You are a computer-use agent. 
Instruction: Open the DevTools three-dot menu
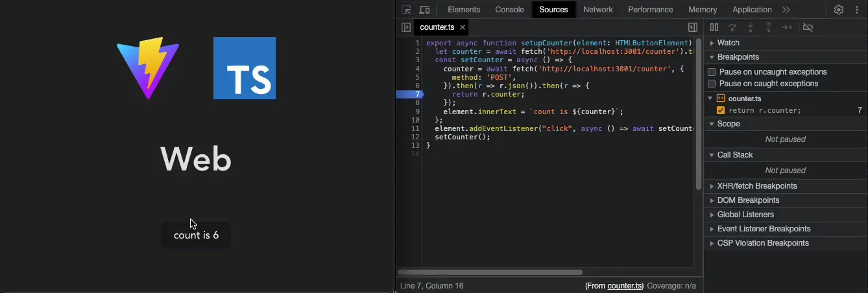[857, 10]
